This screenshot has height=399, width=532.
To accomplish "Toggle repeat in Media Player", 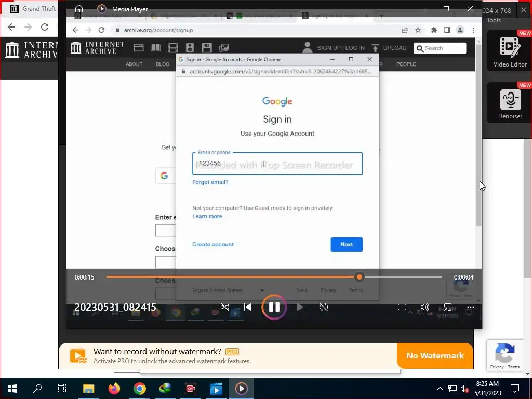I will 324,307.
